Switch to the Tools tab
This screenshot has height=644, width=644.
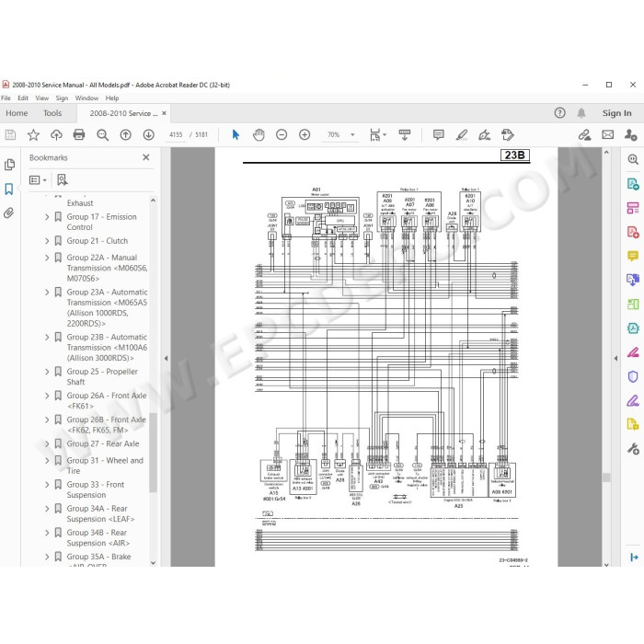click(x=52, y=113)
